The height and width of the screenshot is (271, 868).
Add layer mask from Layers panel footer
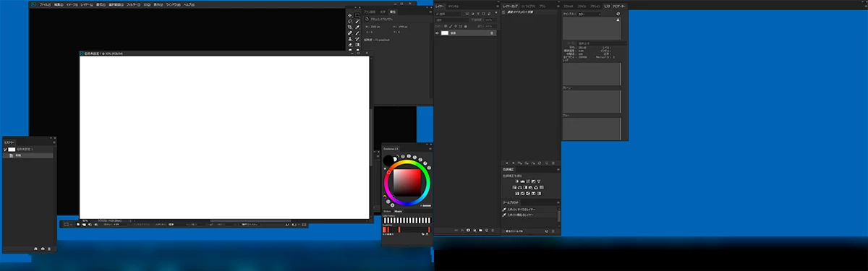[468, 231]
